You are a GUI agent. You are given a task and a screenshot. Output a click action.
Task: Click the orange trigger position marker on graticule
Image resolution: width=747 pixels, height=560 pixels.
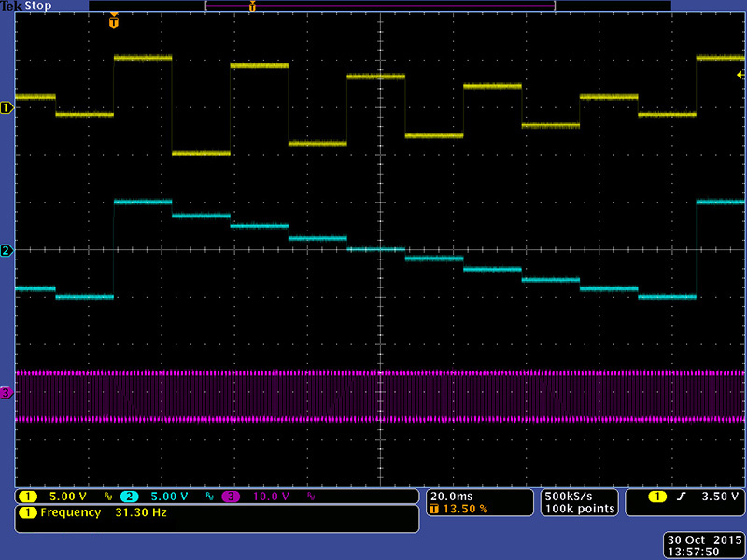click(x=114, y=21)
